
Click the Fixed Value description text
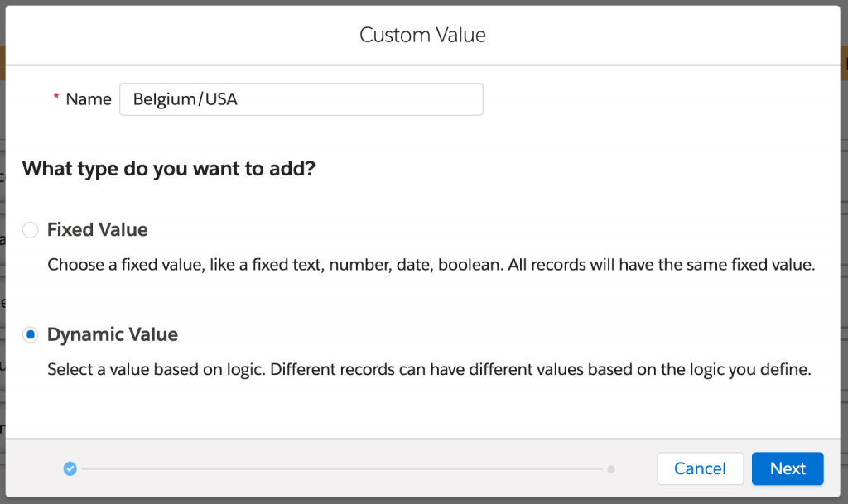431,266
